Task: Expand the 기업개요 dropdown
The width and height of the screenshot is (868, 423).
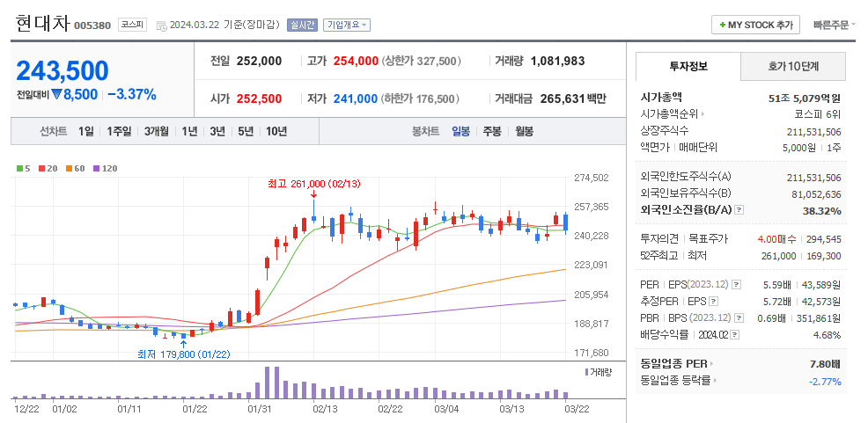Action: tap(347, 25)
